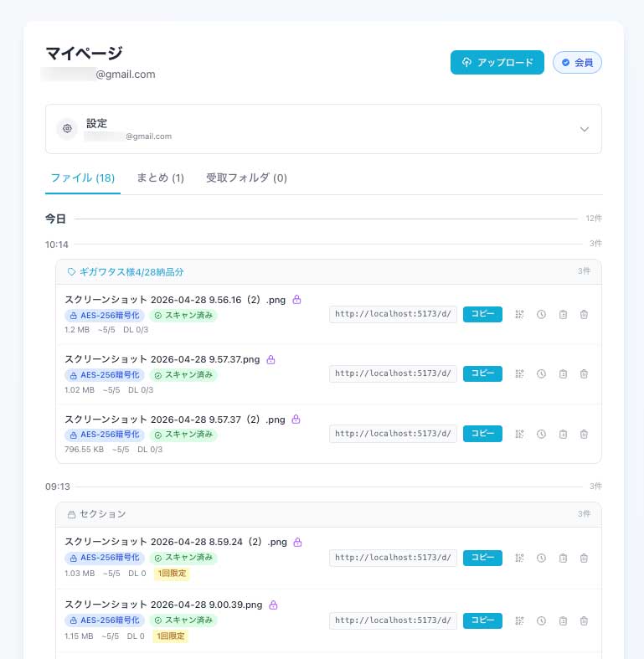
Task: Click filename スクリーンショット 2026-04-28 9.56.16 (2).png
Action: [x=175, y=300]
